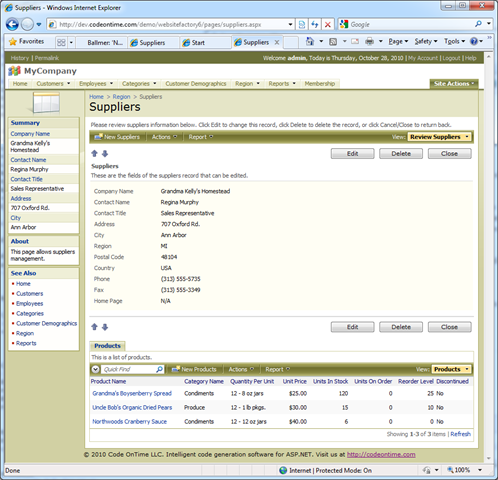The height and width of the screenshot is (480, 498).
Task: Switch to the Start browser tab
Action: tap(206, 43)
